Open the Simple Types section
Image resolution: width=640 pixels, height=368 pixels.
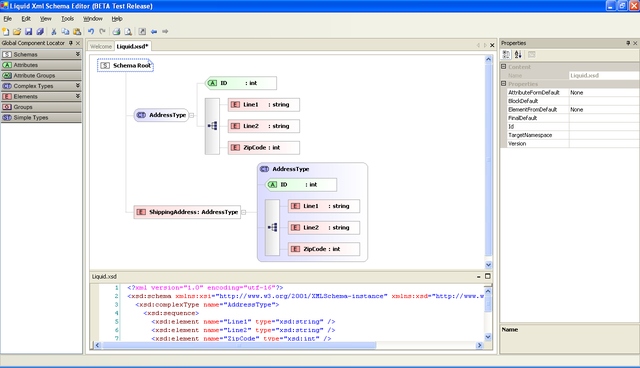click(x=41, y=117)
